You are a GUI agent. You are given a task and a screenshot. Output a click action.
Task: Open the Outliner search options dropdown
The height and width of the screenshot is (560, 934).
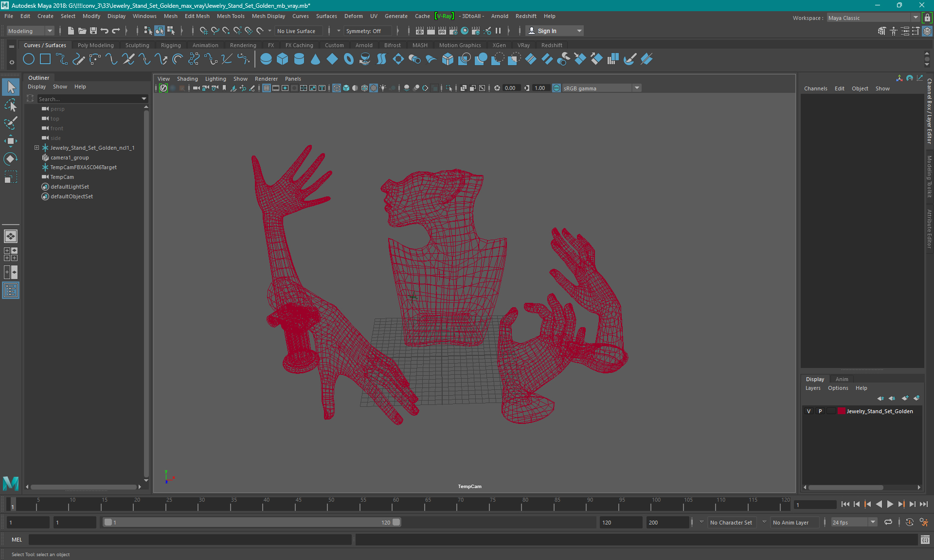pos(144,99)
